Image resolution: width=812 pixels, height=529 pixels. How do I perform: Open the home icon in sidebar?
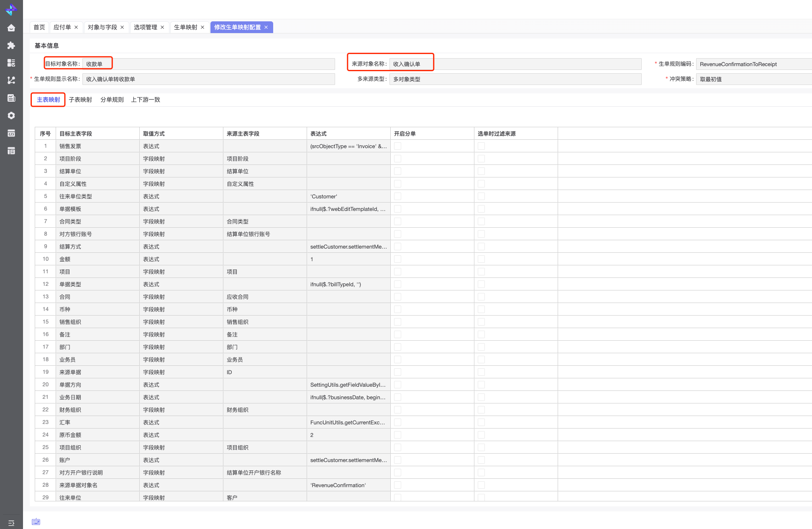tap(11, 28)
